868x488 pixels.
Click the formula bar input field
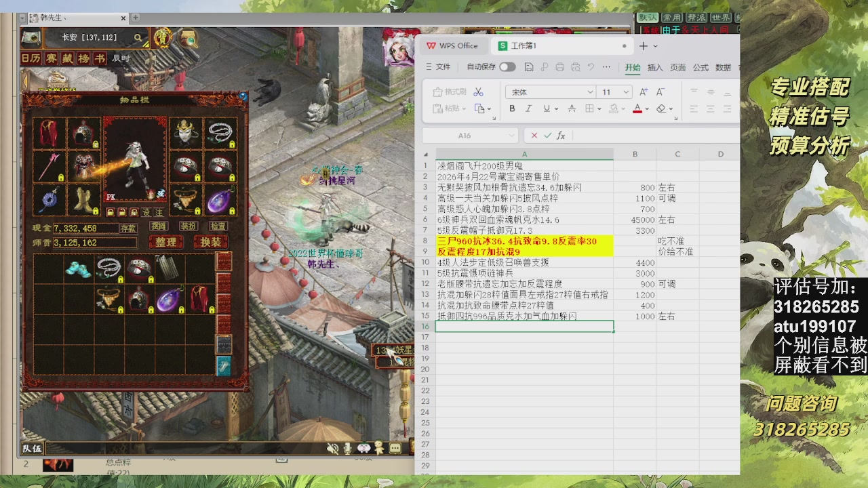656,136
